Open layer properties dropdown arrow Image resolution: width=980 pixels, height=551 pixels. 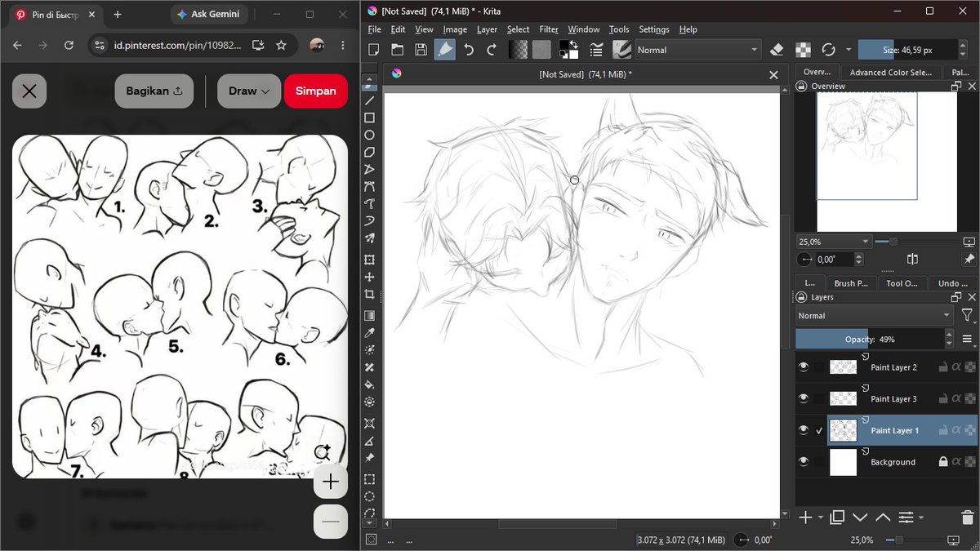point(921,518)
